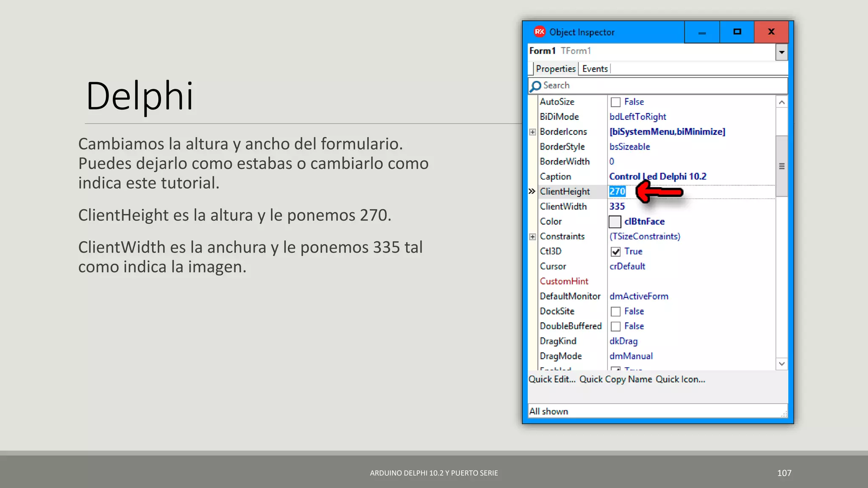
Task: Select the BorderStyle value bsSizeable
Action: 629,147
